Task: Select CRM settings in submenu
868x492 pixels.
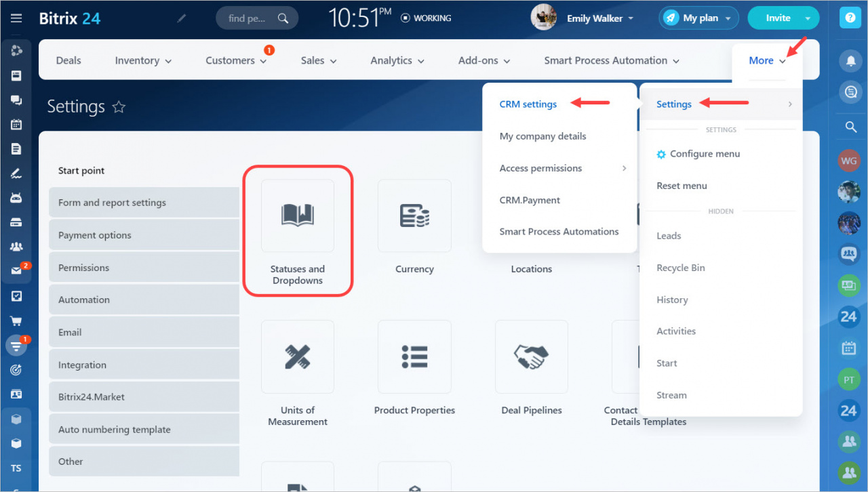Action: 528,104
